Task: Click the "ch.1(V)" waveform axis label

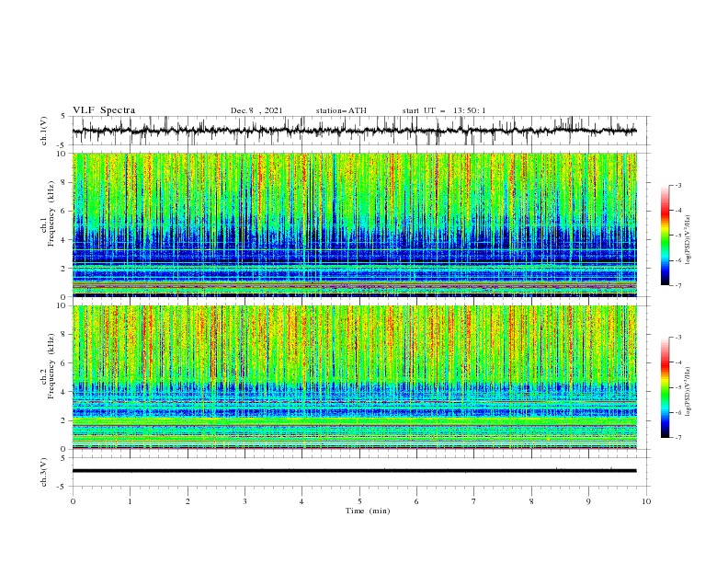Action: pos(44,131)
